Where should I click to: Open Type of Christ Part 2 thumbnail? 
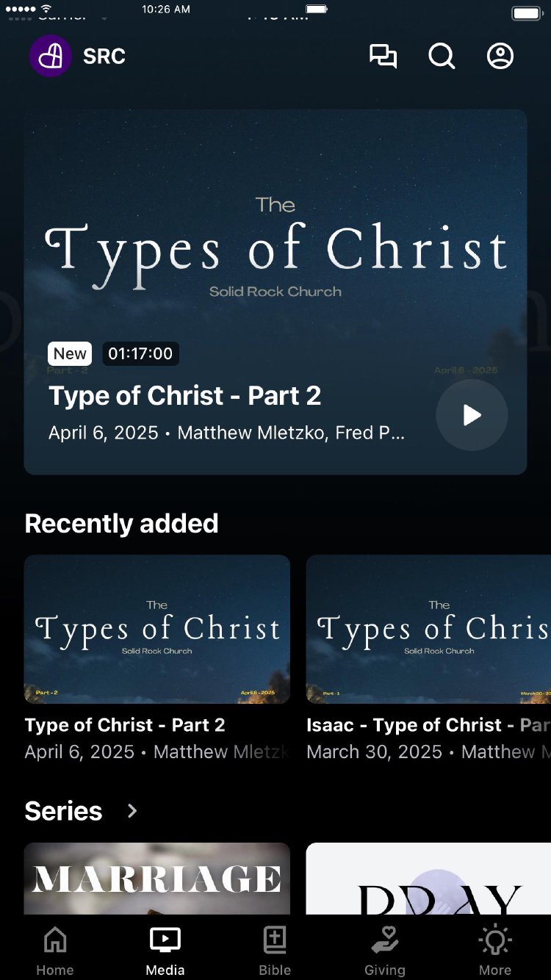pos(157,629)
